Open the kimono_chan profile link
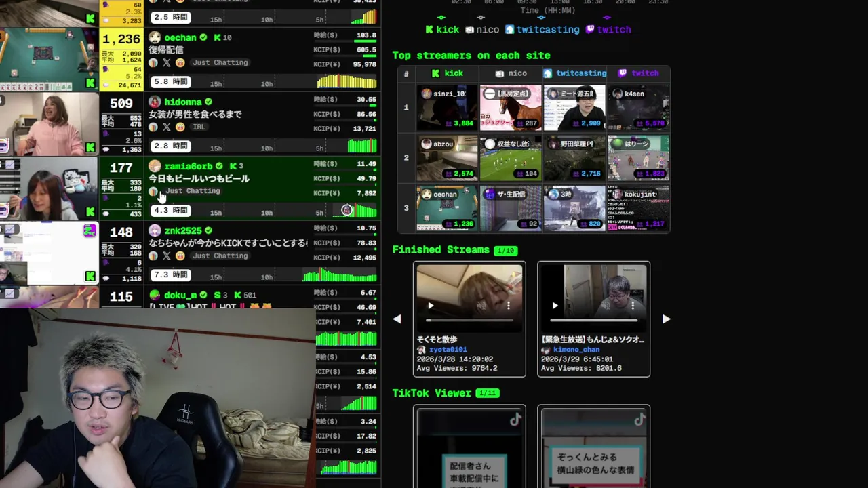Screen dimensions: 868x488 coord(577,350)
